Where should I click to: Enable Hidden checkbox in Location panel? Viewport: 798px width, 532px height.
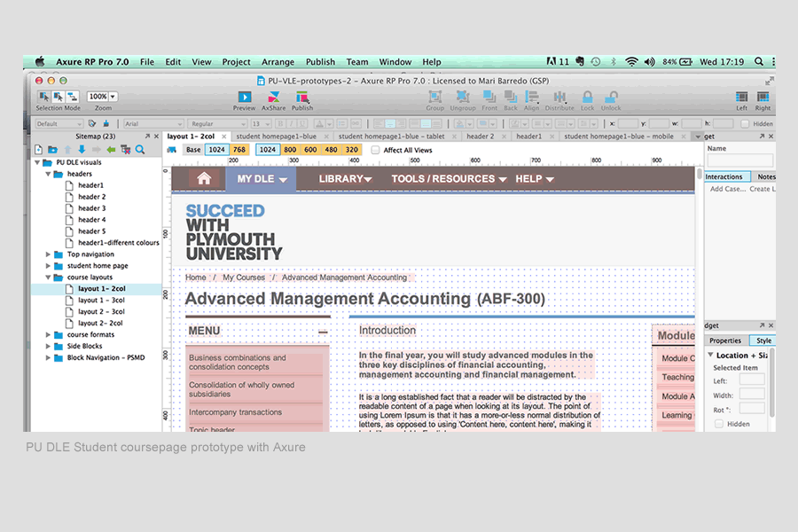719,424
